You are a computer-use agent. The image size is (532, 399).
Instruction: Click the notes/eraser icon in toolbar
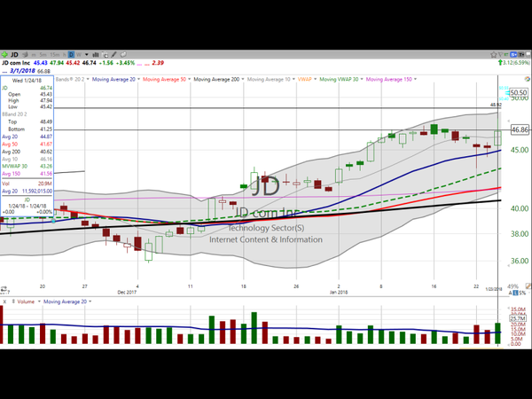123,55
